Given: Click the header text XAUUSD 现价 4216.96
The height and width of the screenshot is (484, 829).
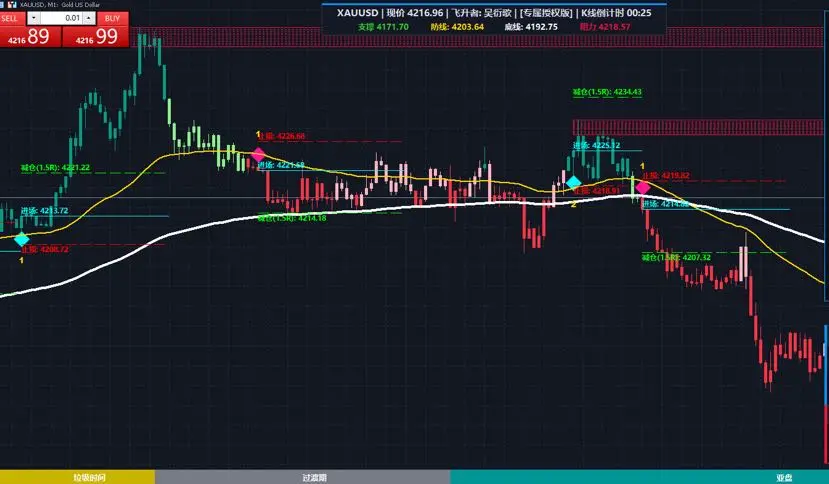Looking at the screenshot, I should pos(390,13).
